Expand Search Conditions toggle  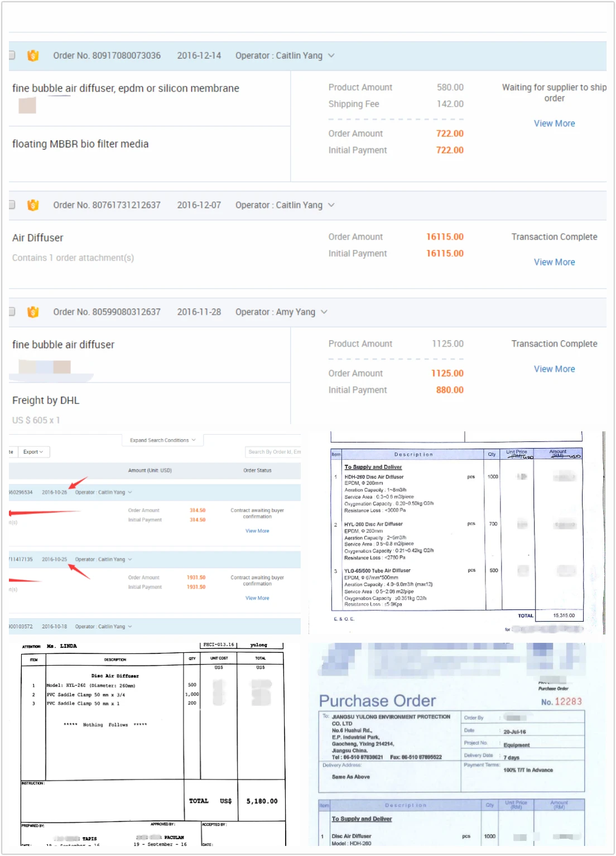tap(163, 440)
